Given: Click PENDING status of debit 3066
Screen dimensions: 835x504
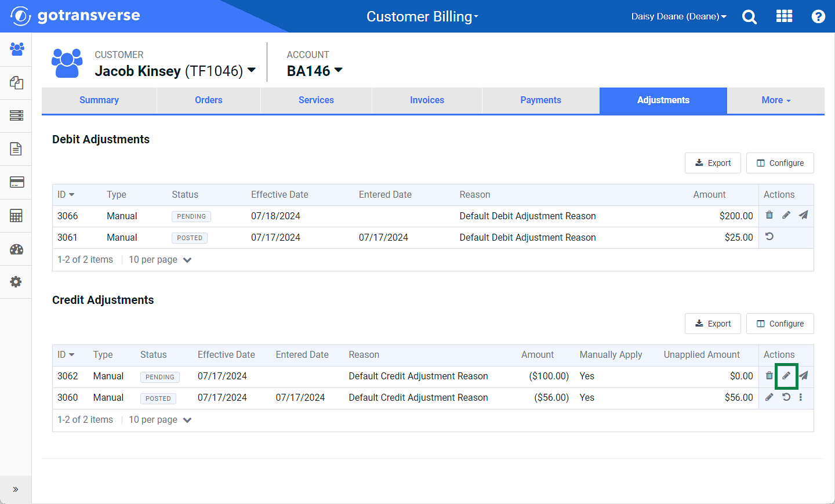Looking at the screenshot, I should 191,216.
